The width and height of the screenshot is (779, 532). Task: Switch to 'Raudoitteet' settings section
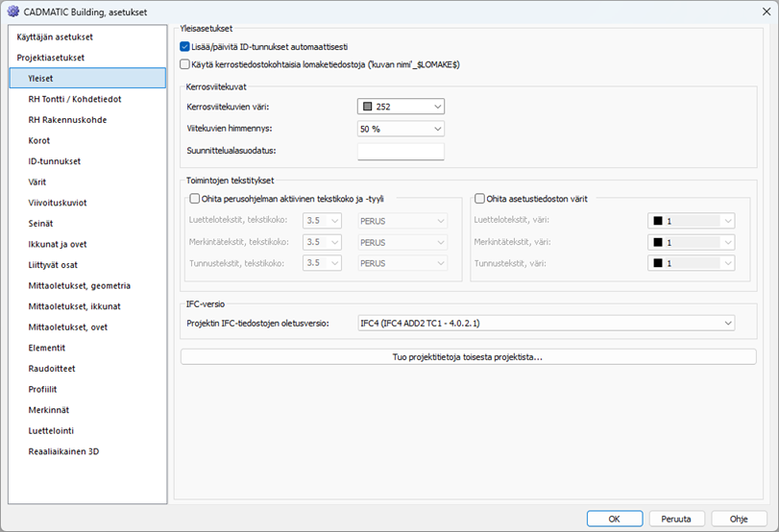52,368
